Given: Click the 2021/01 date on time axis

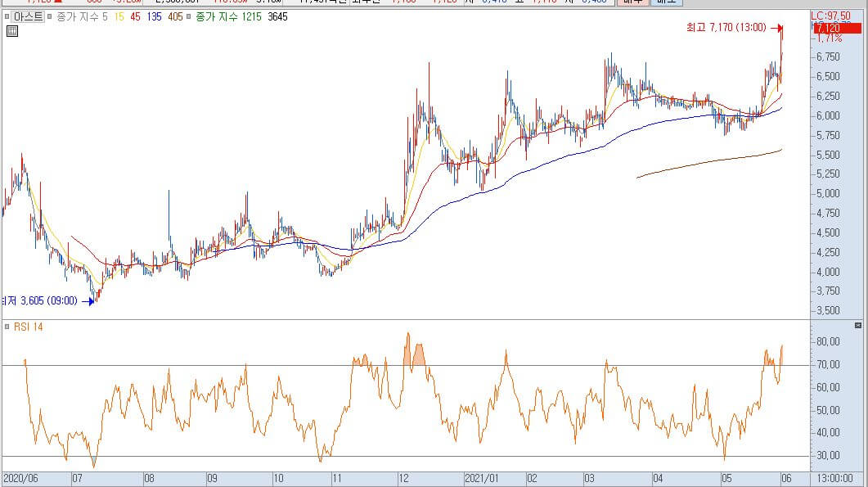Looking at the screenshot, I should [x=482, y=478].
